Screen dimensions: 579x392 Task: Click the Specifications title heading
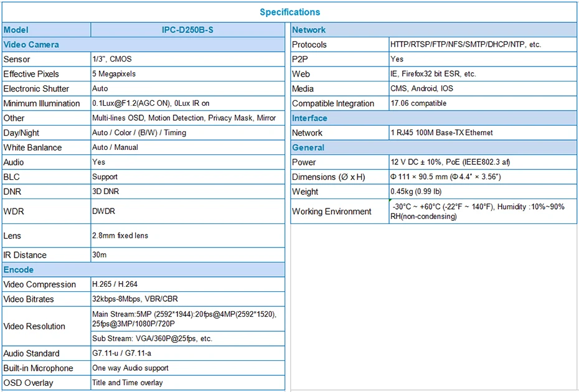click(290, 12)
